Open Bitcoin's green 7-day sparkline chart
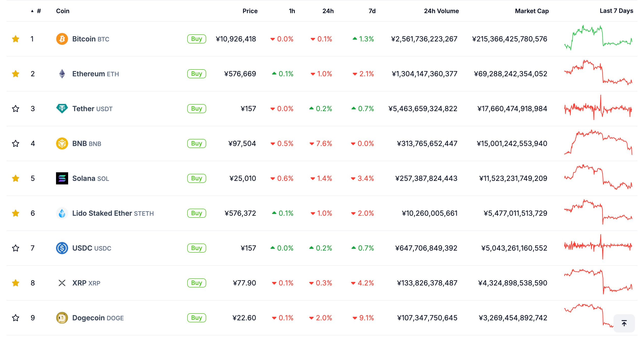 598,38
